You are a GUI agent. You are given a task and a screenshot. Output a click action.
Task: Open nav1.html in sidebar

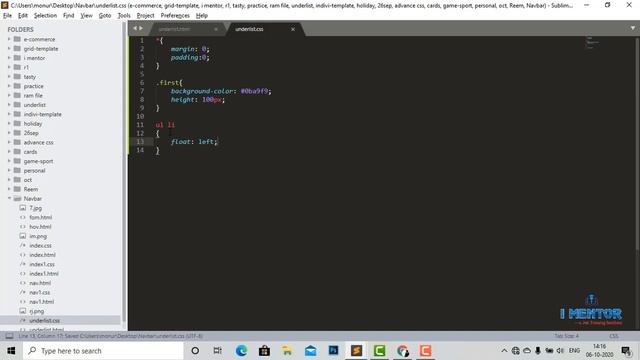[x=41, y=302]
